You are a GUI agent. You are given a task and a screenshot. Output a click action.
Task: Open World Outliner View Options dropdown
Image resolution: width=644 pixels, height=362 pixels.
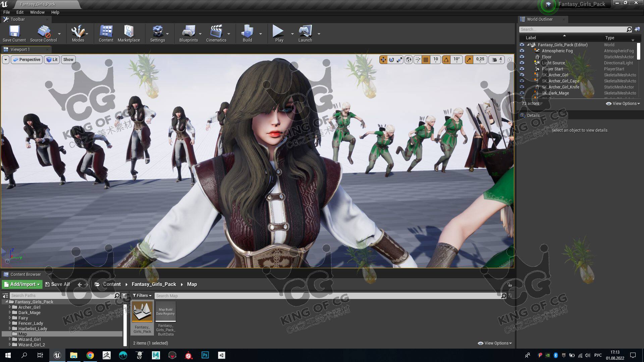(x=623, y=104)
